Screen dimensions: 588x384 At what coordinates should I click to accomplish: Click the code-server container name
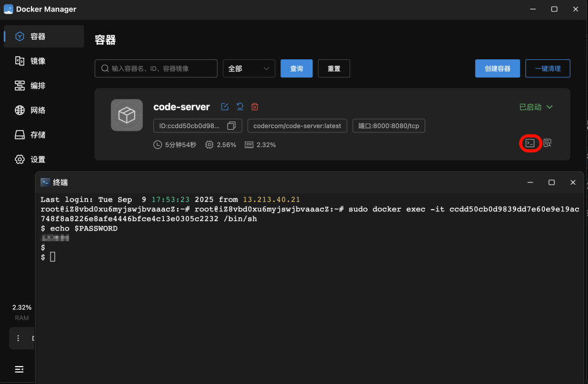181,107
